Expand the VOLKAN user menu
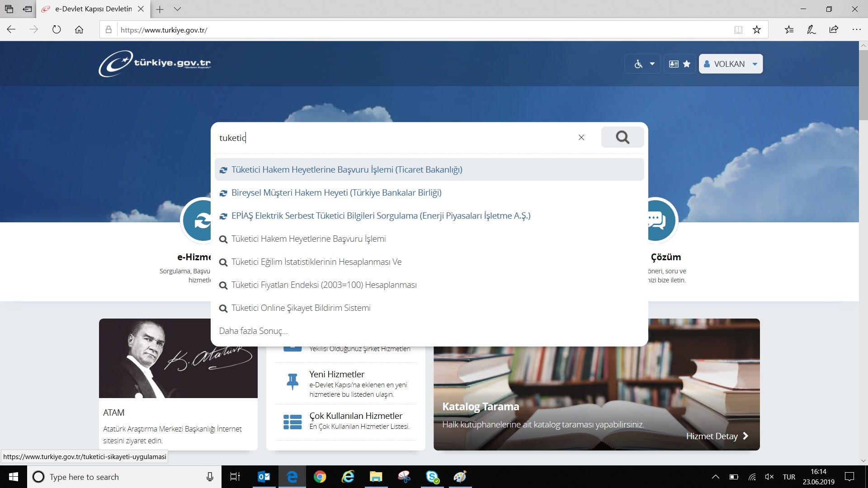868x488 pixels. click(x=731, y=64)
